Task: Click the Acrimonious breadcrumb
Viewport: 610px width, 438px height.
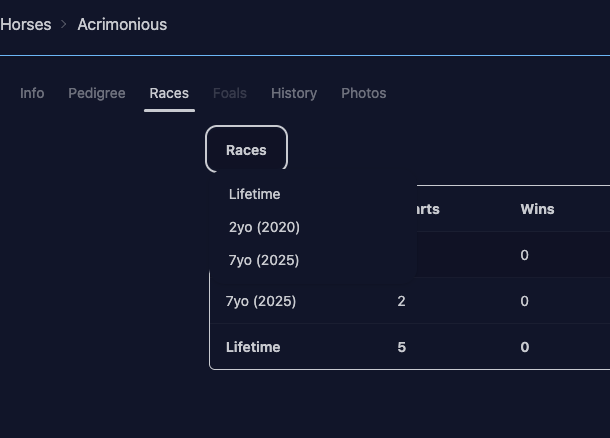Action: 122,24
